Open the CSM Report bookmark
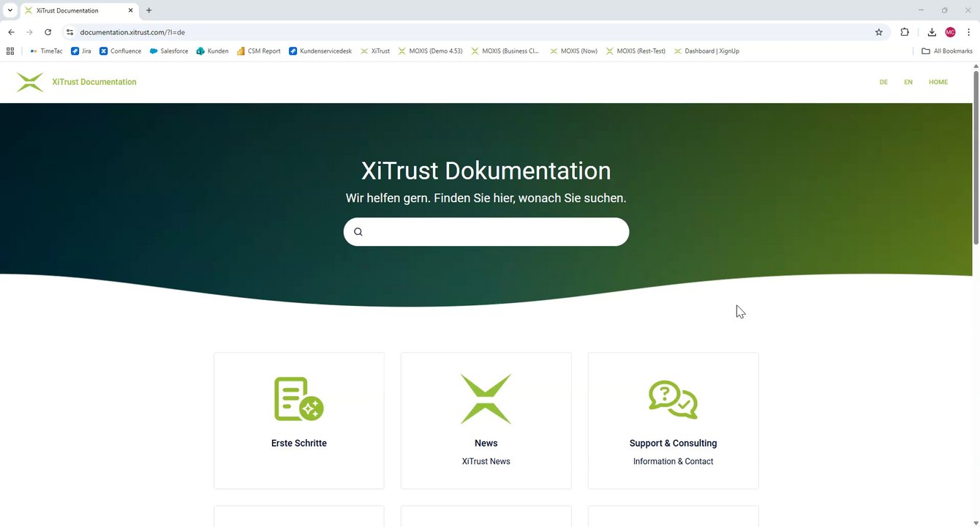 pos(259,51)
